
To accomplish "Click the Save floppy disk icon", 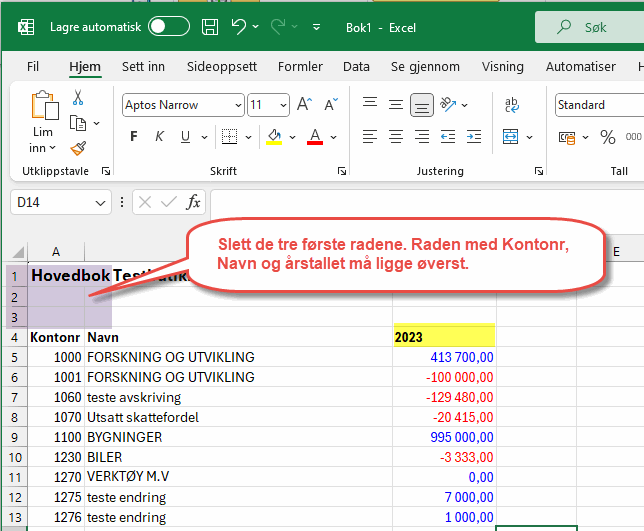I will pos(210,28).
